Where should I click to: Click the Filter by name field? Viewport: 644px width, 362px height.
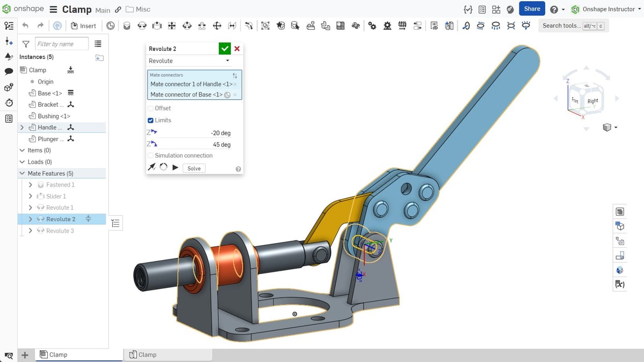pyautogui.click(x=62, y=44)
